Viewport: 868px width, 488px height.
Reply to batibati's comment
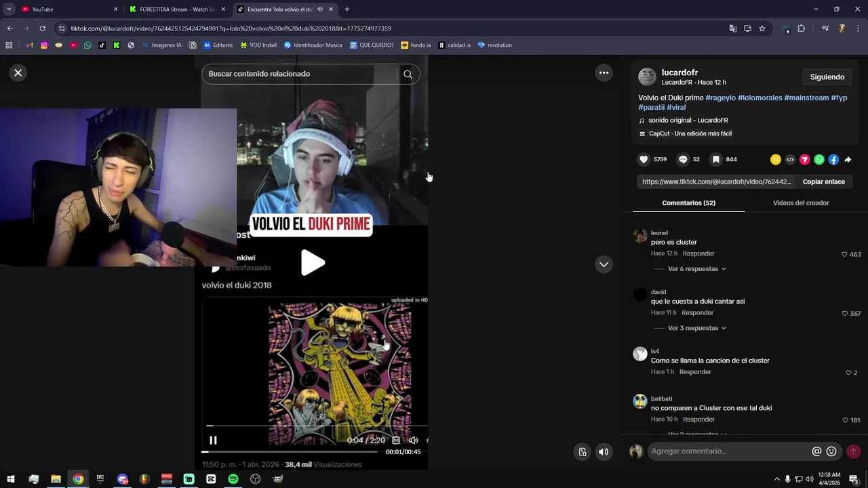click(699, 419)
